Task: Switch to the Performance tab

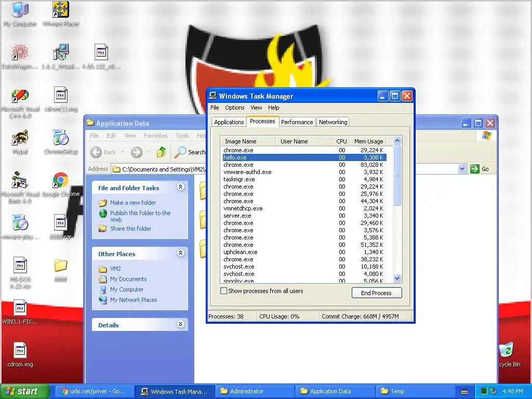Action: pyautogui.click(x=297, y=122)
